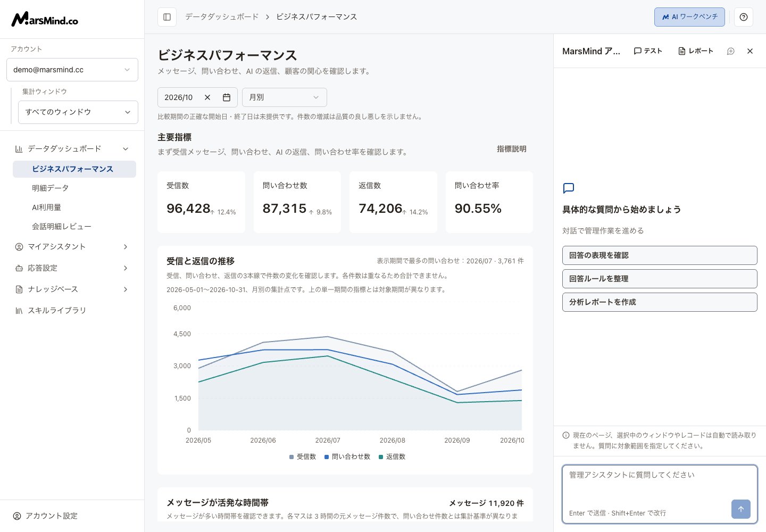Click the 2026/10 date field

(197, 97)
